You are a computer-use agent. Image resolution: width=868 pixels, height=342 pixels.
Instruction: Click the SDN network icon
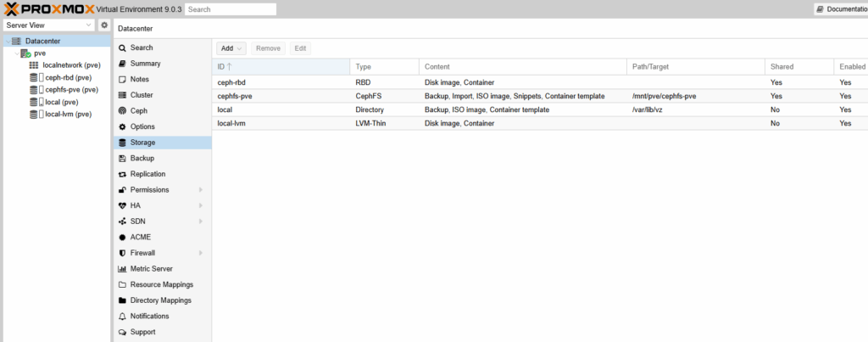123,221
